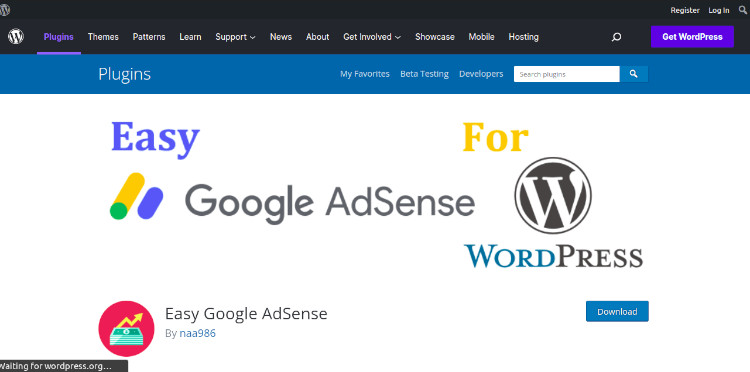Open the Themes menu item
The height and width of the screenshot is (372, 750).
pyautogui.click(x=103, y=37)
